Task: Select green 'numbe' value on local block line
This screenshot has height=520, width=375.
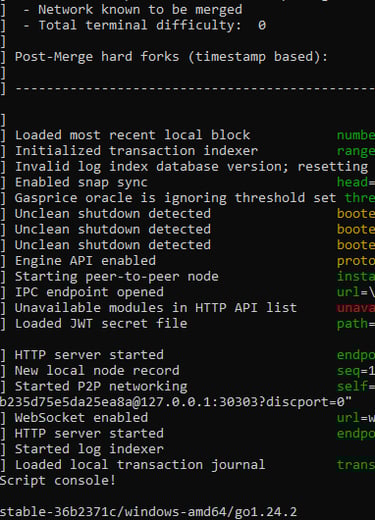Action: [356, 135]
